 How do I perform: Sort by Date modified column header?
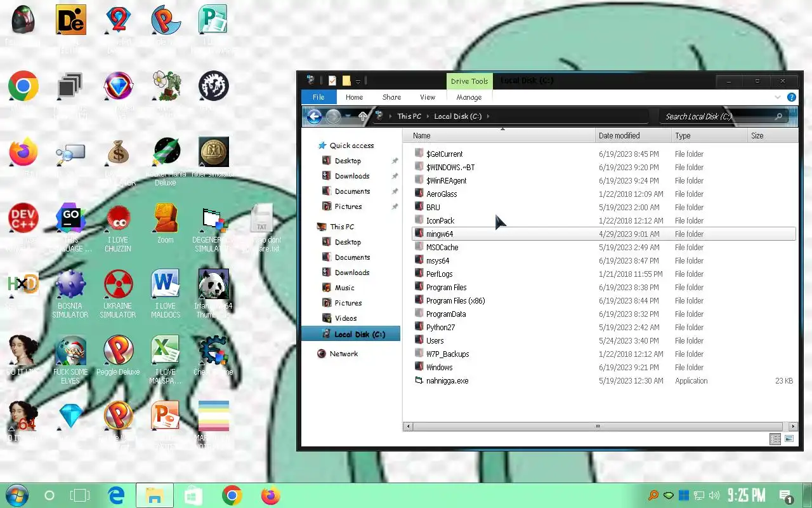click(x=633, y=135)
